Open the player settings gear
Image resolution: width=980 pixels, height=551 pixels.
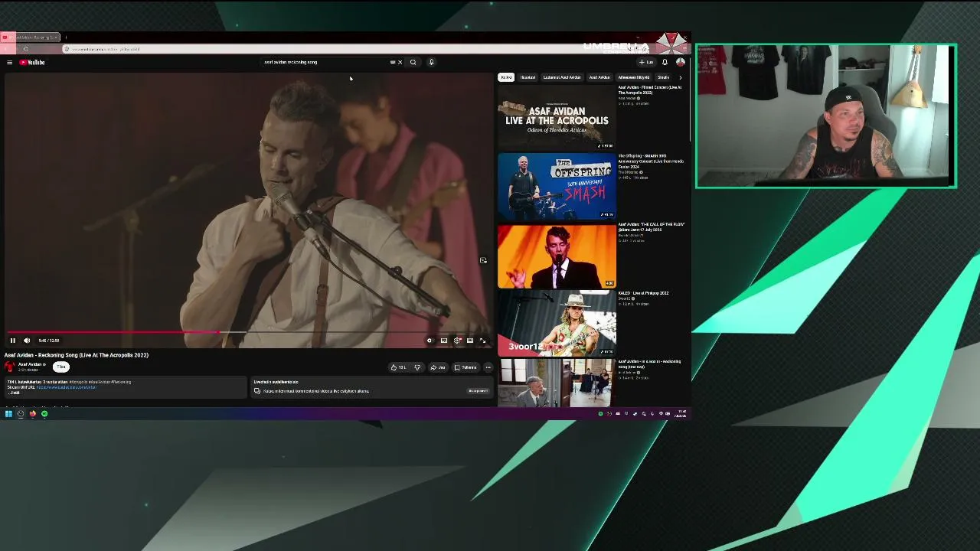457,341
